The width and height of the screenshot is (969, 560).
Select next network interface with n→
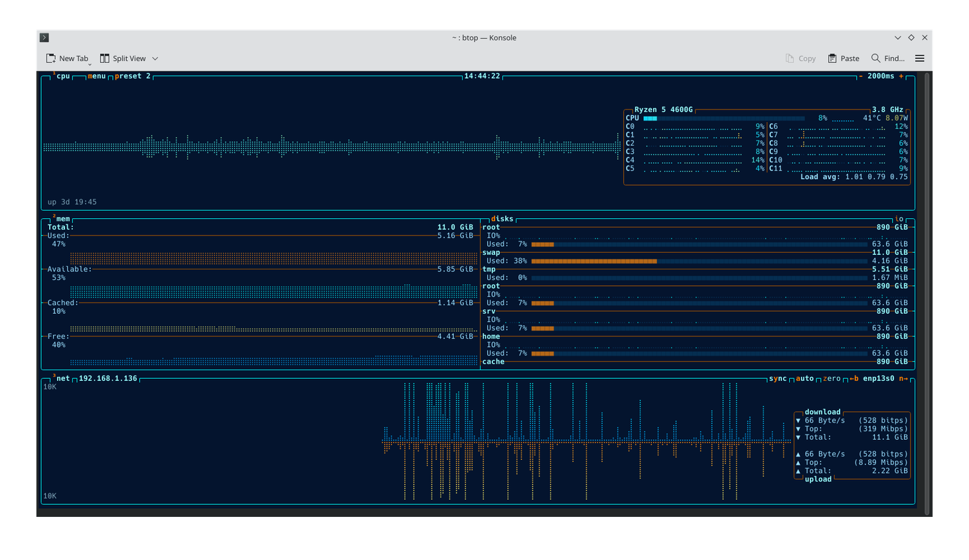(x=903, y=379)
